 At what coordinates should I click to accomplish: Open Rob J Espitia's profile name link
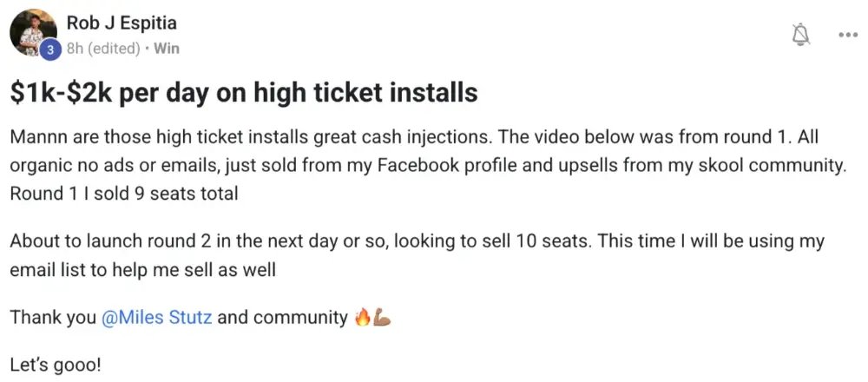coord(121,23)
